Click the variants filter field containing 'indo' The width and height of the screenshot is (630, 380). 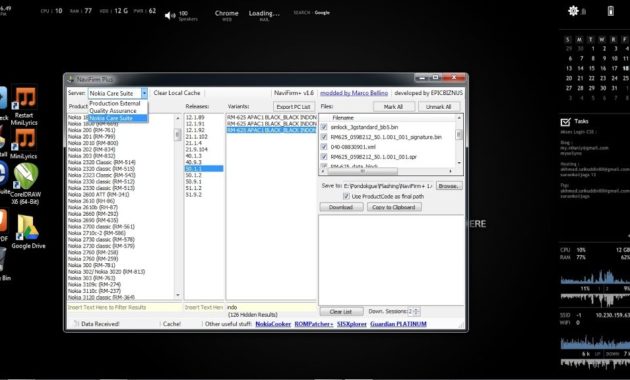(x=271, y=307)
